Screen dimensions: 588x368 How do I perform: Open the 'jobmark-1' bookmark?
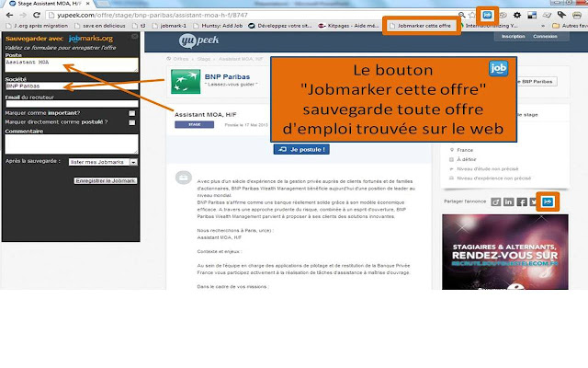[169, 26]
